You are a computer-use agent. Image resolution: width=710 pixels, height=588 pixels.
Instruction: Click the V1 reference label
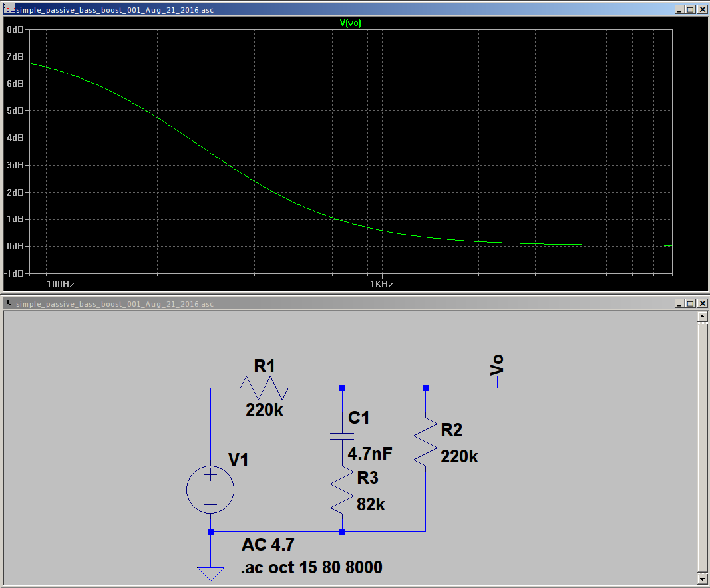238,460
